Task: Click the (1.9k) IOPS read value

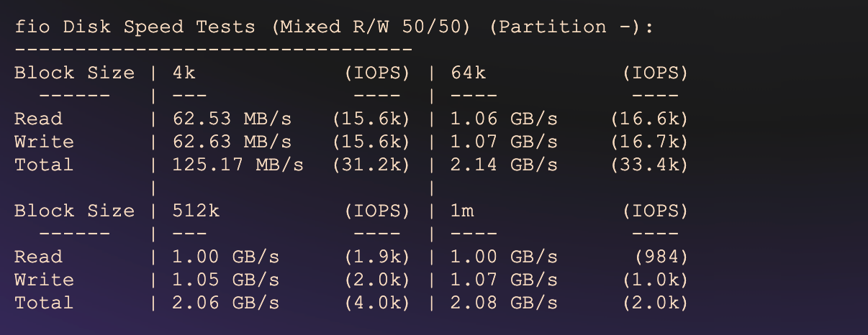Action: (x=377, y=257)
